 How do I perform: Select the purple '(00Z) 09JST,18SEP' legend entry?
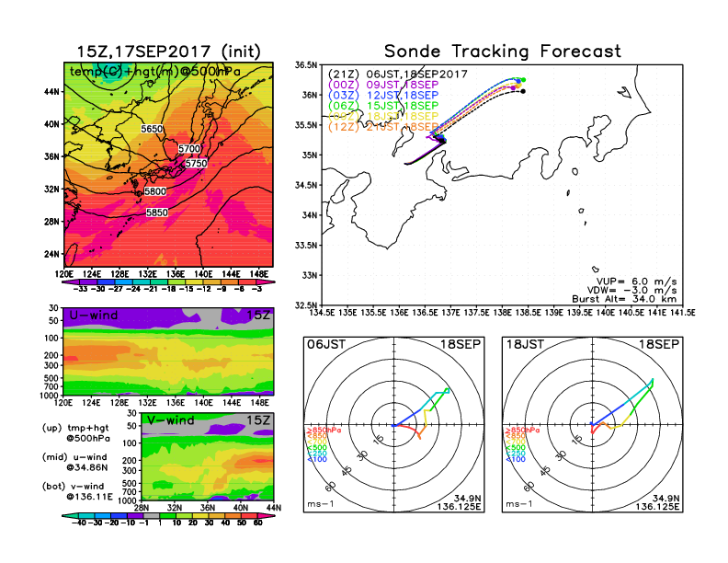pyautogui.click(x=383, y=85)
